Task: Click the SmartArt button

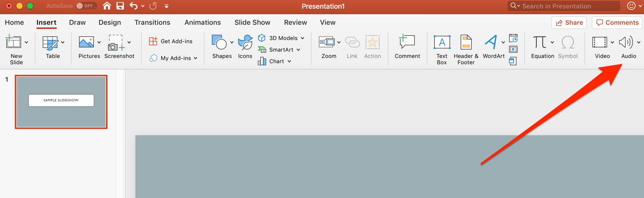Action: 279,50
